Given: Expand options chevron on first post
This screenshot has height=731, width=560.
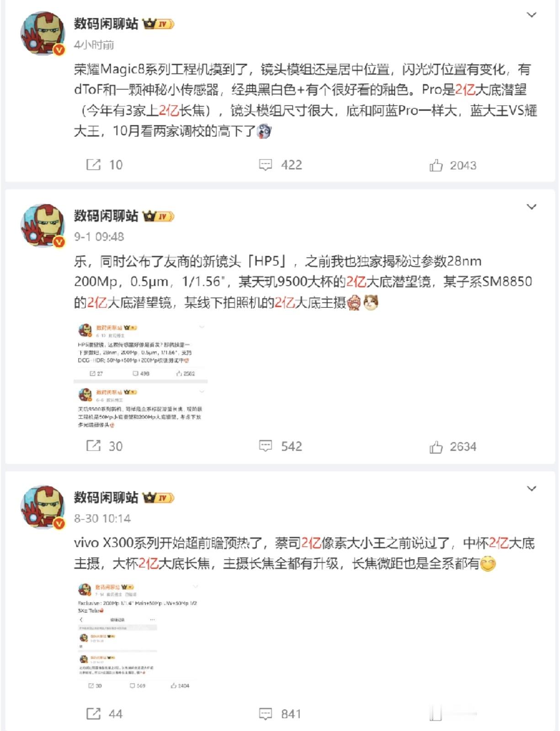Looking at the screenshot, I should (531, 15).
